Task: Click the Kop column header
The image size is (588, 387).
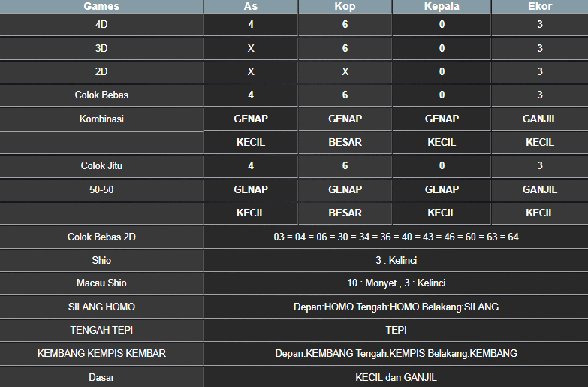Action: coord(345,6)
